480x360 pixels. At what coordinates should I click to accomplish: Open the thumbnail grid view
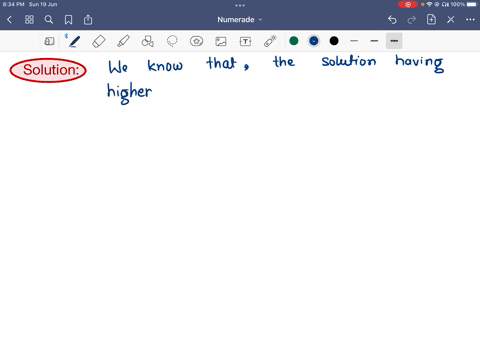tap(29, 20)
